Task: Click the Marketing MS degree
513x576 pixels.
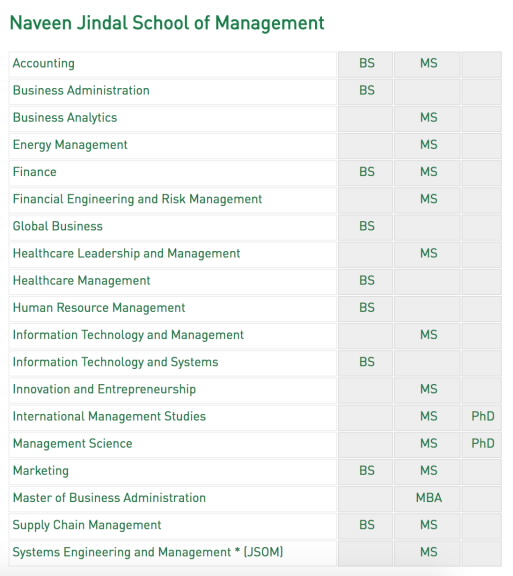Action: pyautogui.click(x=428, y=471)
